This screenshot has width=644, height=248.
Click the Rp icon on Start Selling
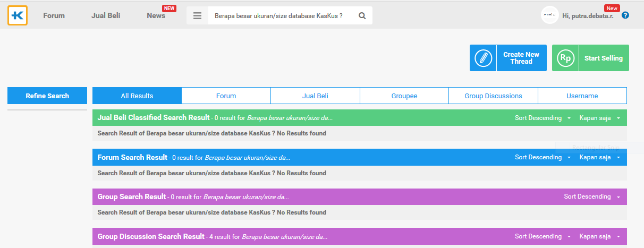pyautogui.click(x=565, y=58)
